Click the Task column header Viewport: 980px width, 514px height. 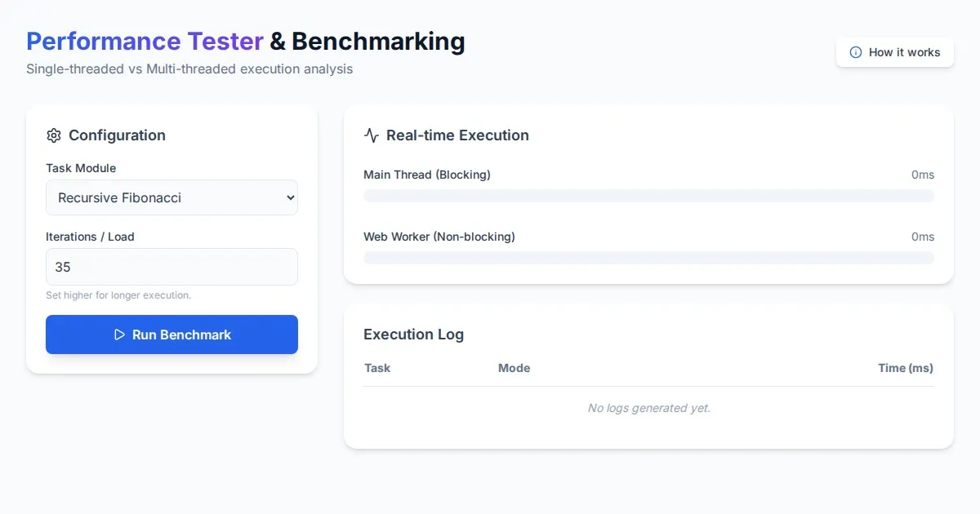pyautogui.click(x=377, y=368)
